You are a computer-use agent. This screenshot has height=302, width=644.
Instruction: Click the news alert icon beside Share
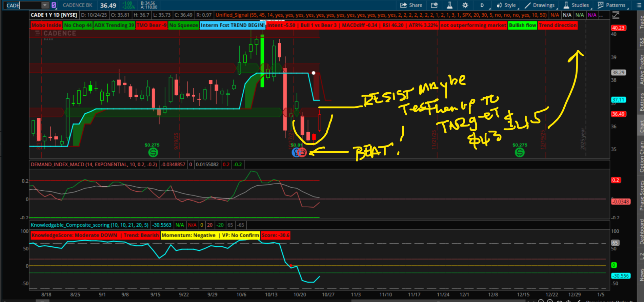point(434,5)
